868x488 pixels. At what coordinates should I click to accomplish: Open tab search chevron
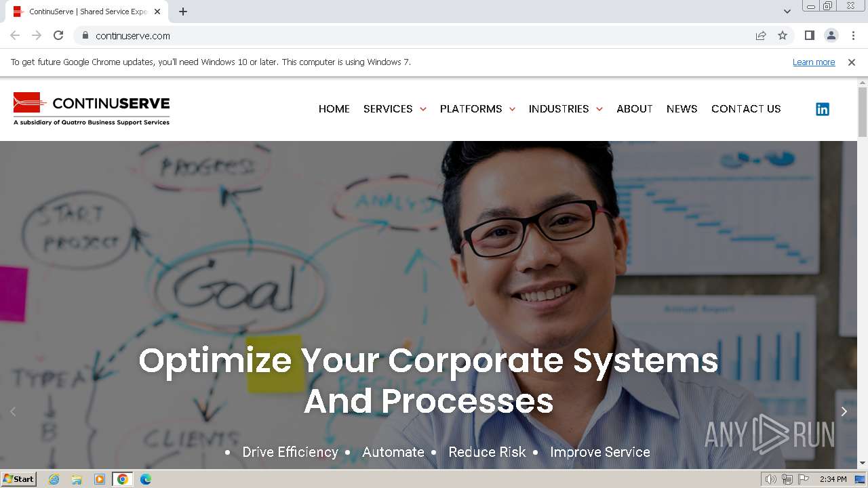(x=787, y=12)
